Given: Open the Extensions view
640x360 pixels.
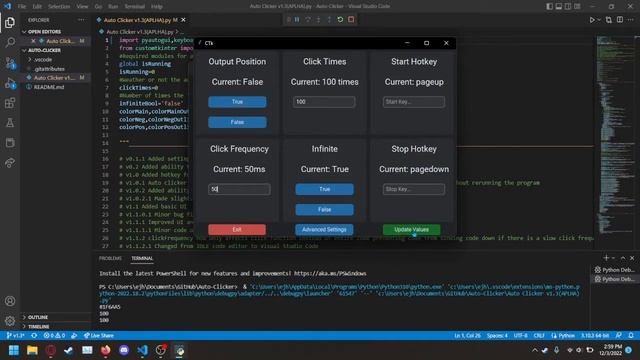Looking at the screenshot, I should 10,103.
